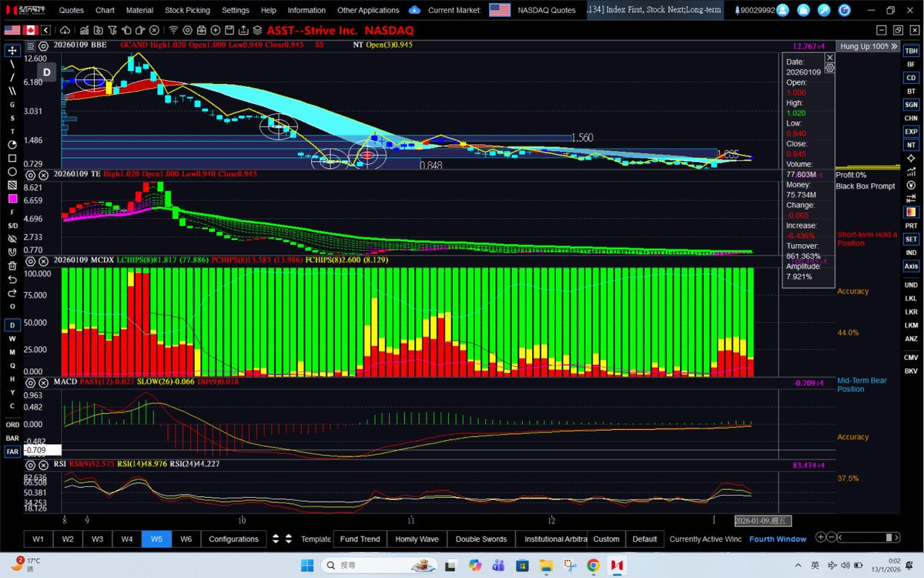
Task: Select the Double Swords template
Action: [480, 539]
